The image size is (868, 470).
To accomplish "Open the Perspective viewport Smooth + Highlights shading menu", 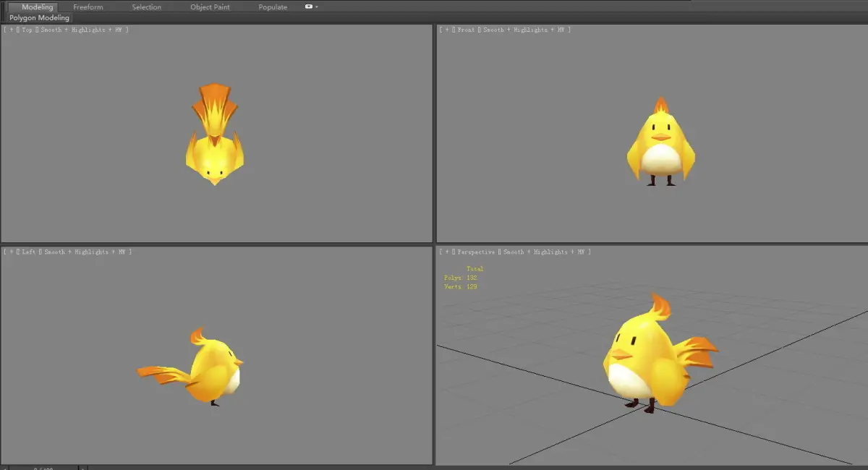I will [x=542, y=252].
